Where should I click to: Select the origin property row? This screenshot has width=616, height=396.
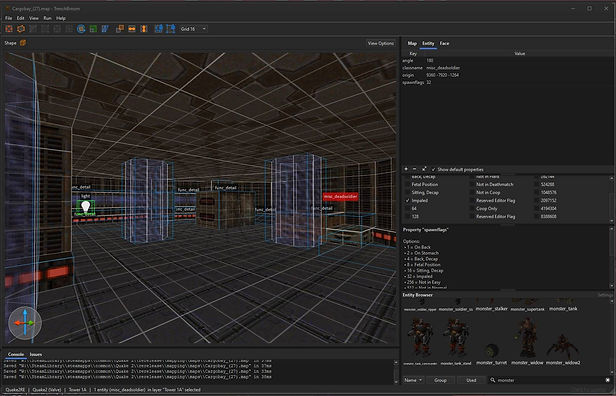(x=507, y=75)
